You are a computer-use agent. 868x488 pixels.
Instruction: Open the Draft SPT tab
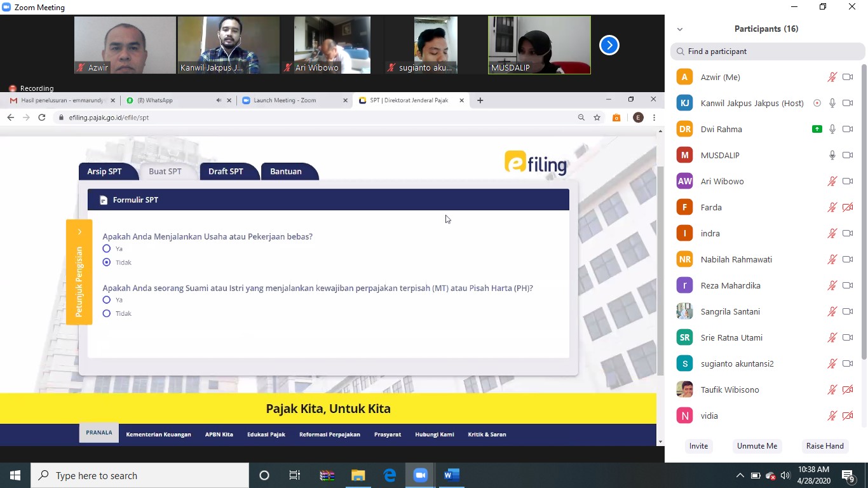[x=226, y=172]
